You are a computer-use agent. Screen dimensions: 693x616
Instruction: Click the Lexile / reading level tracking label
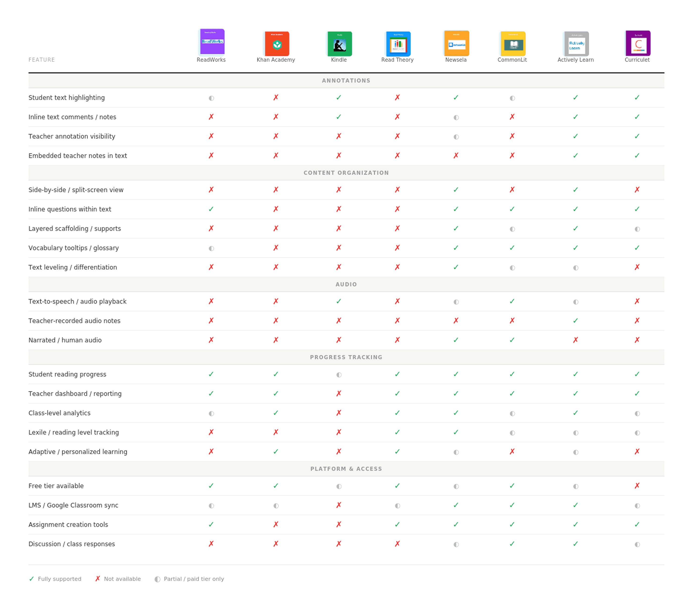(73, 432)
